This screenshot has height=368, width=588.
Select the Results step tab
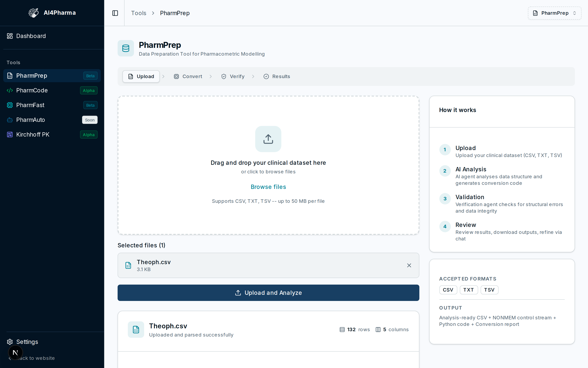pyautogui.click(x=277, y=76)
